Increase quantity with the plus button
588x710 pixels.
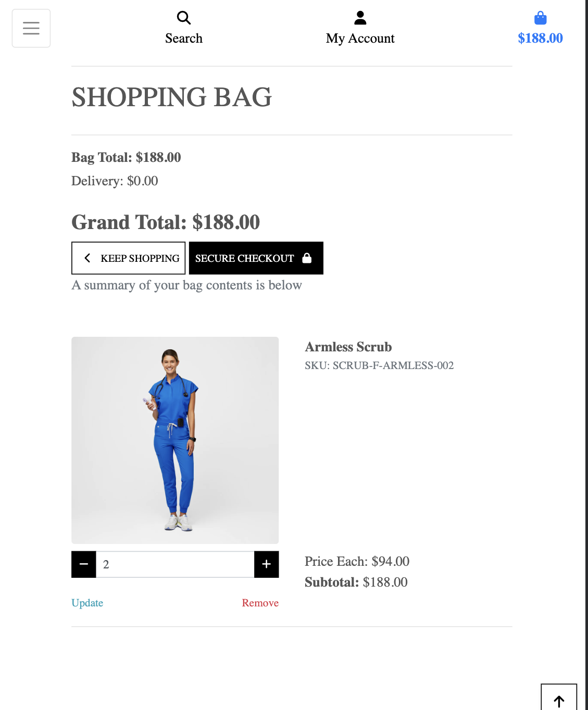[267, 564]
